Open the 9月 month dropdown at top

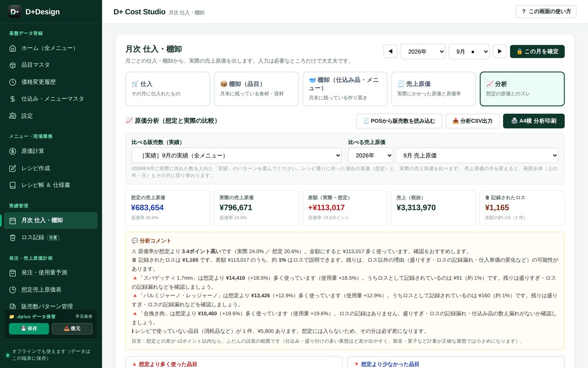point(469,52)
